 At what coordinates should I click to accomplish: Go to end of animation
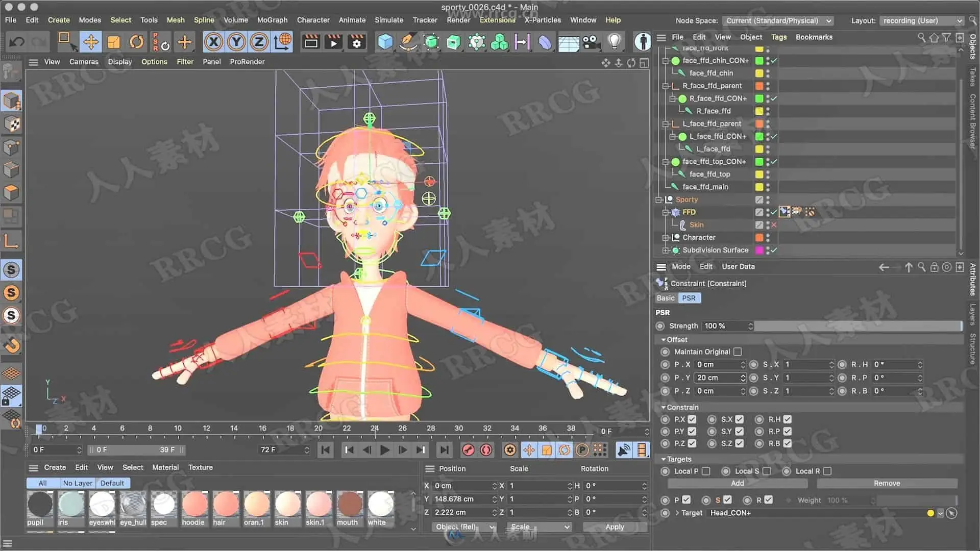[x=444, y=450]
